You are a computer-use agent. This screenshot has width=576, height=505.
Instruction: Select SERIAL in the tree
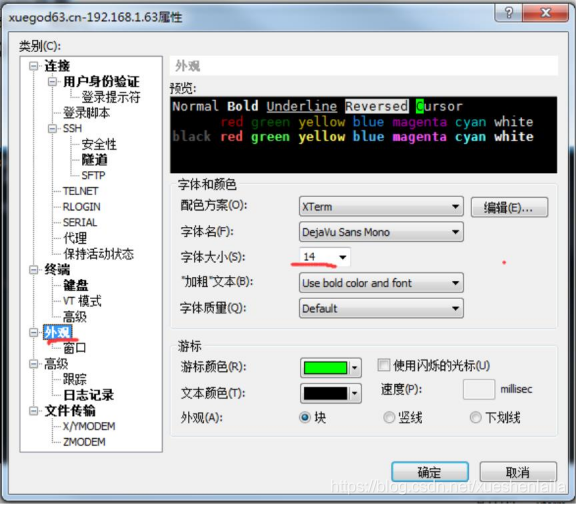[x=80, y=223]
